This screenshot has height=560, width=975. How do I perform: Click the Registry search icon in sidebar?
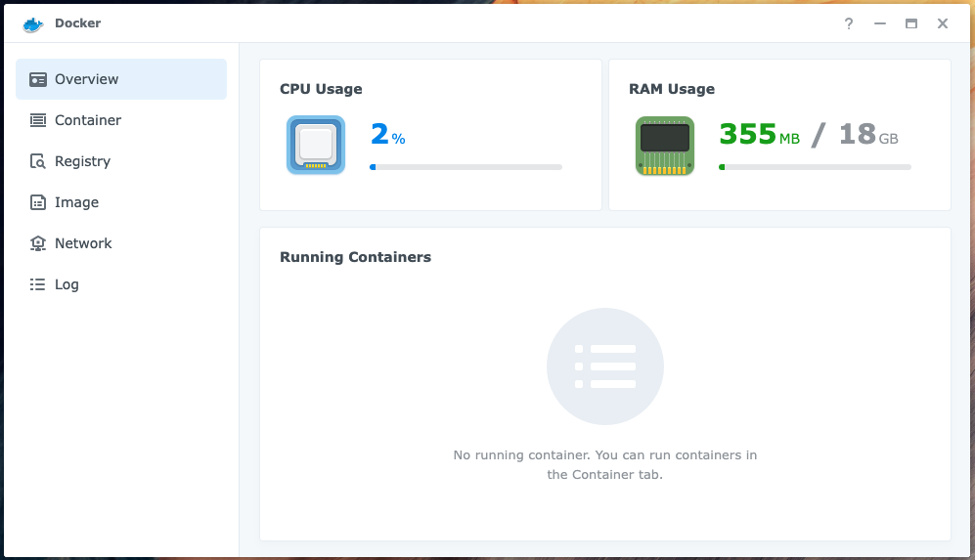point(38,161)
